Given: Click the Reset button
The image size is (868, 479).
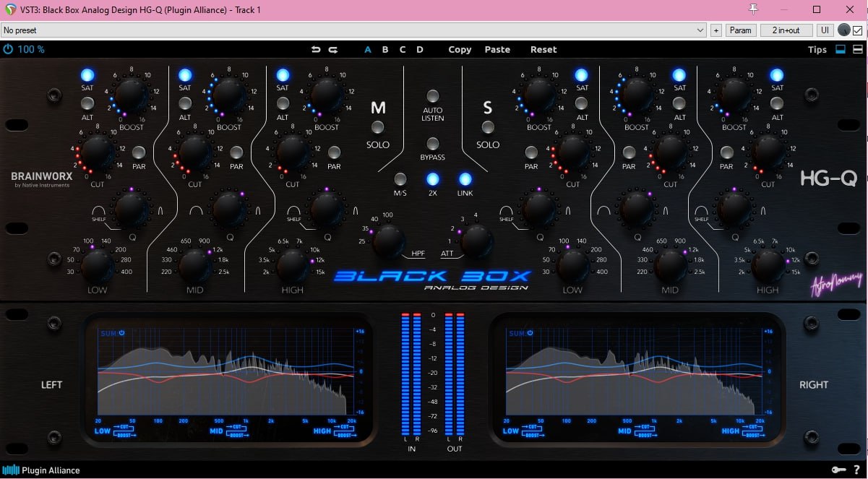Looking at the screenshot, I should click(x=543, y=50).
